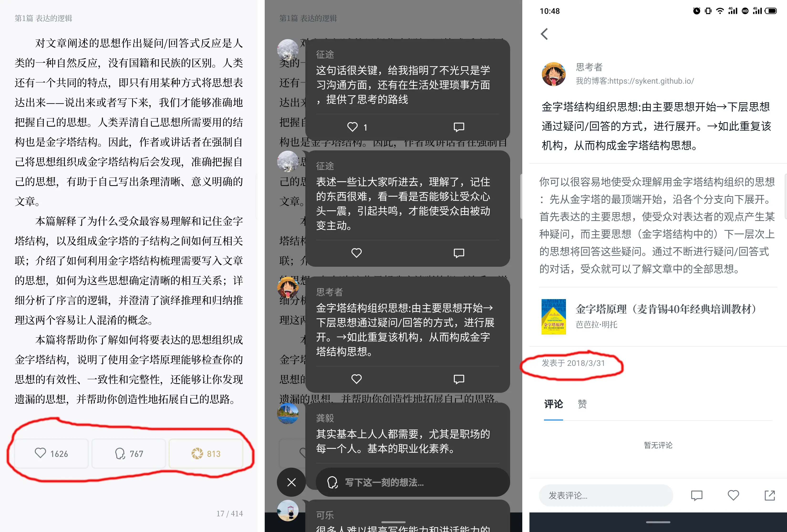This screenshot has width=787, height=532.
Task: Tap '金字塔原理' book thumbnail link
Action: tap(554, 315)
